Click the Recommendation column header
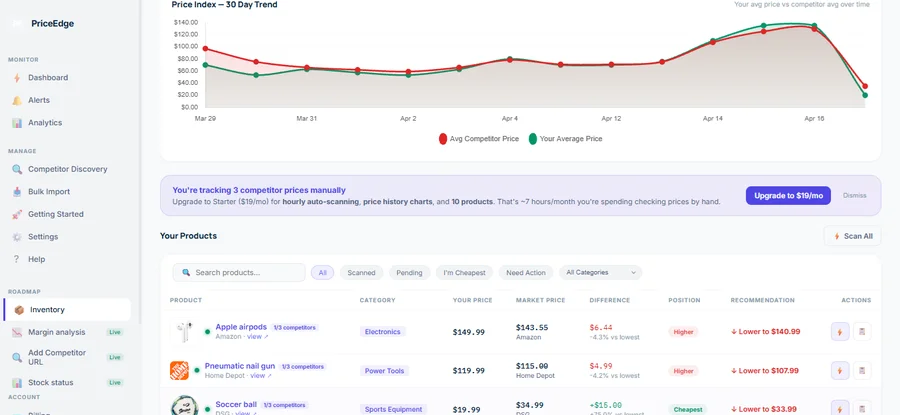The height and width of the screenshot is (415, 900). 763,300
